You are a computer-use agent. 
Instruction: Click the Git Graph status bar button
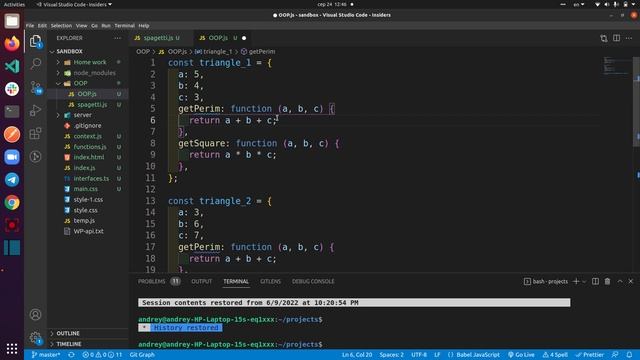tap(142, 355)
